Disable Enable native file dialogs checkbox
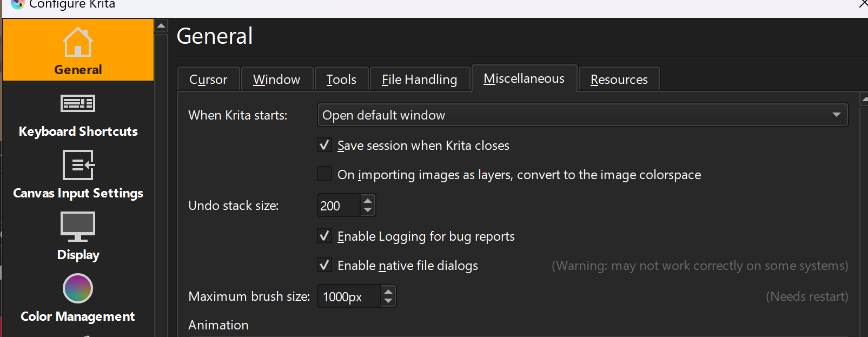Viewport: 868px width, 337px height. pos(324,265)
